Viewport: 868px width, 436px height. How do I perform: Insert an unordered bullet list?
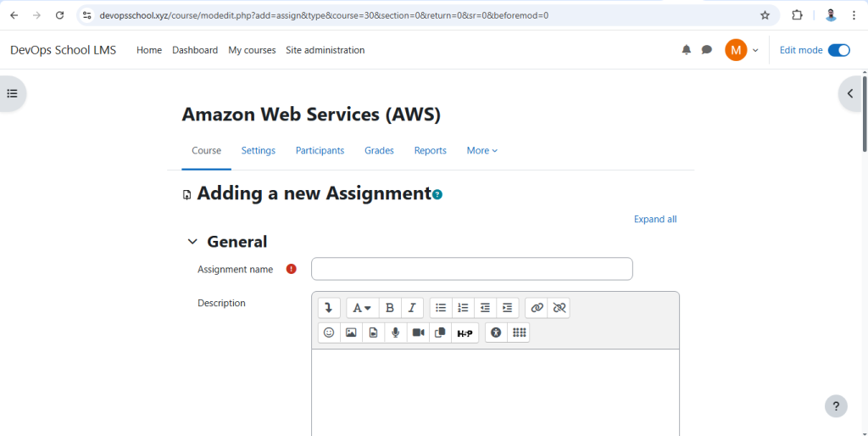441,307
